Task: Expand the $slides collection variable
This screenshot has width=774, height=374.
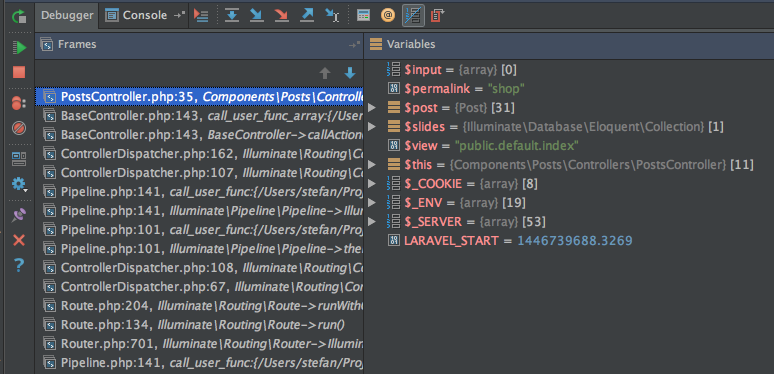Action: click(372, 127)
